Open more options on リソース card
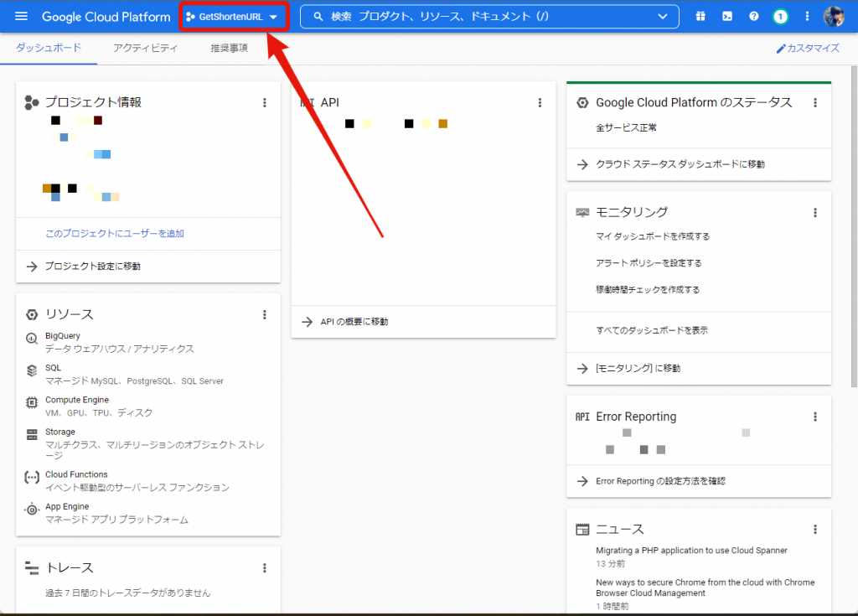The image size is (858, 616). [265, 314]
